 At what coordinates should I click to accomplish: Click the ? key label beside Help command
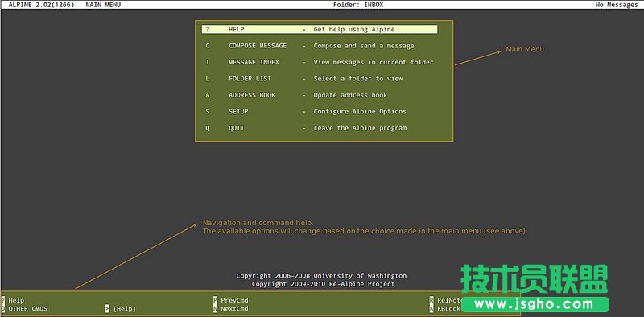tap(3, 300)
